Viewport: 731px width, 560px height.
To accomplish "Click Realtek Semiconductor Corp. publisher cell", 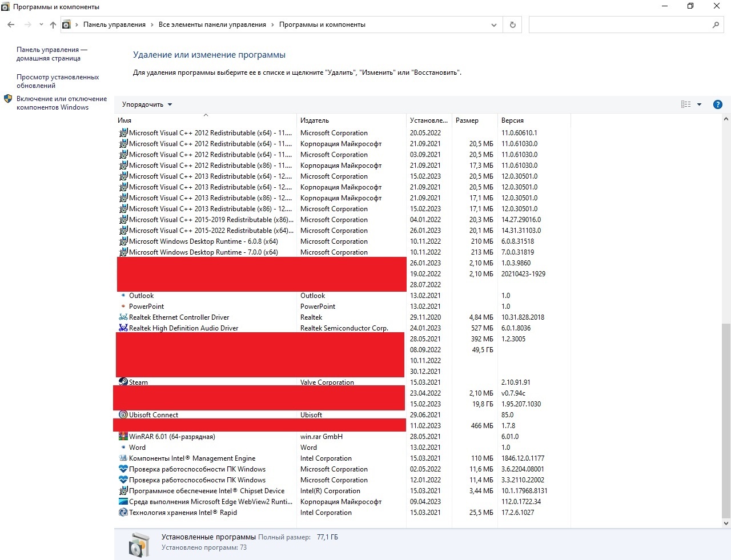I will (344, 328).
